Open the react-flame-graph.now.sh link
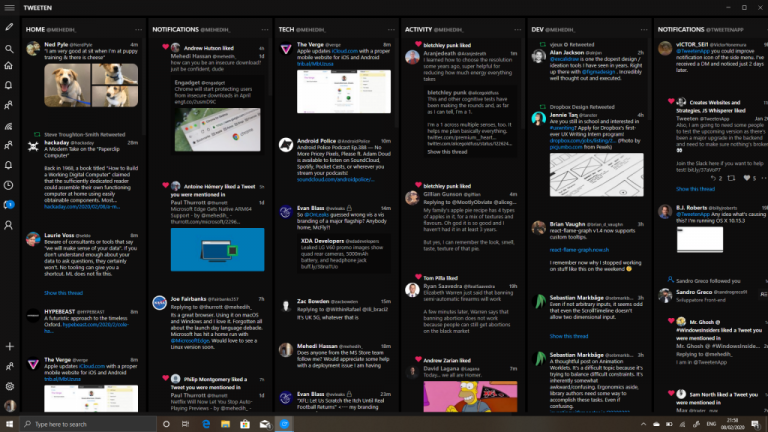 pos(579,250)
